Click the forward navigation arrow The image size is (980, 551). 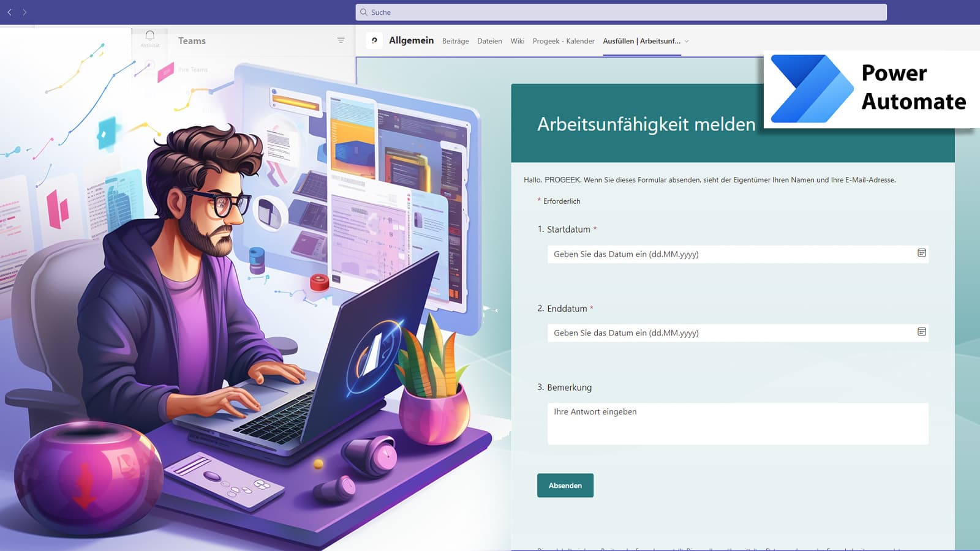(24, 12)
